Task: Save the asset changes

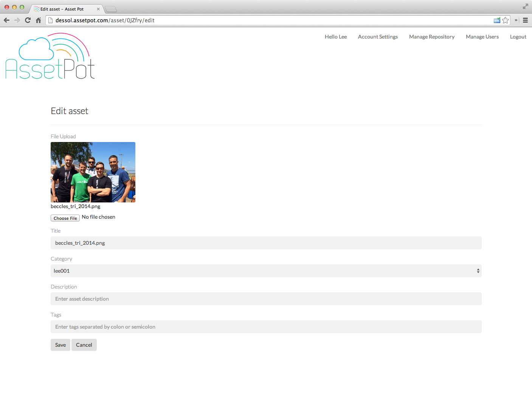Action: point(60,345)
